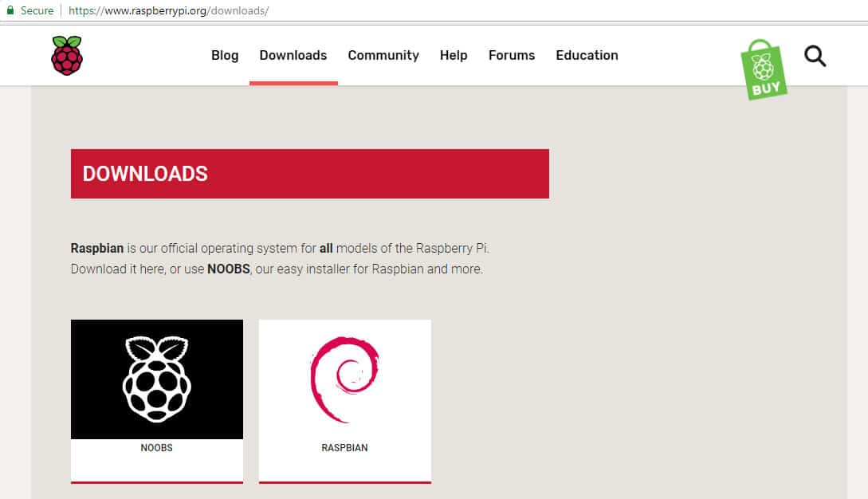
Task: Click the NOOBS caption link
Action: 157,447
